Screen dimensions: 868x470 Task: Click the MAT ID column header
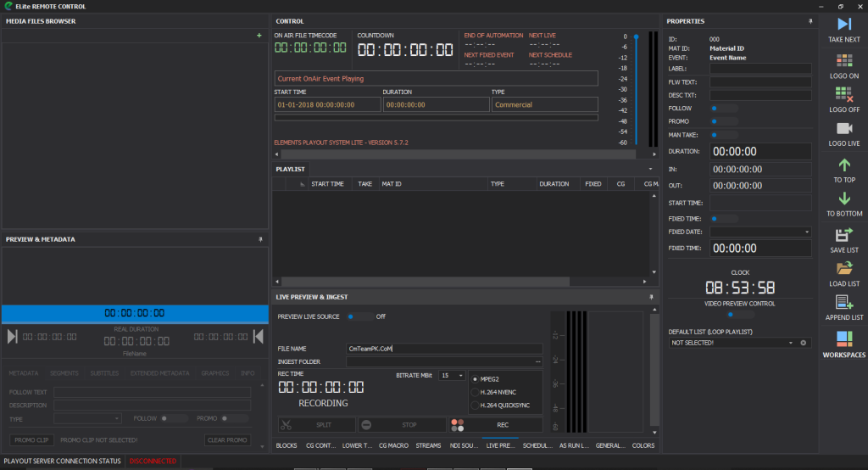[431, 184]
